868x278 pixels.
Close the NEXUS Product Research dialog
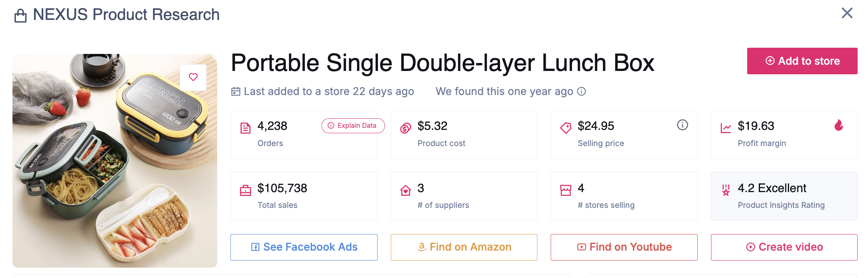(x=847, y=13)
